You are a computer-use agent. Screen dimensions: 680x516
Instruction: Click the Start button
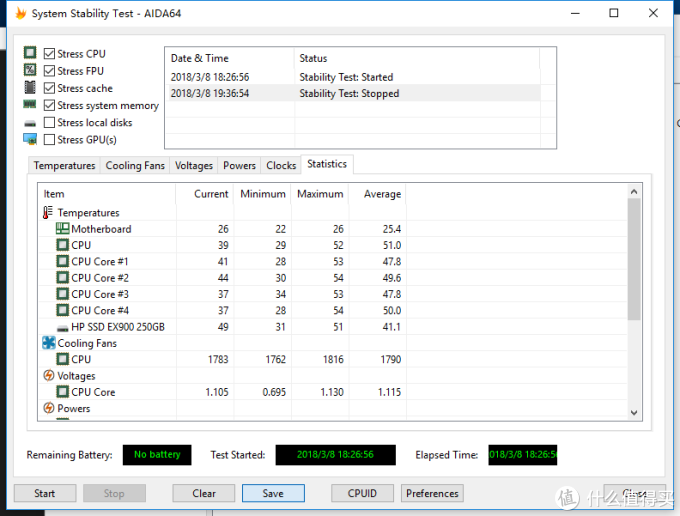tap(45, 493)
